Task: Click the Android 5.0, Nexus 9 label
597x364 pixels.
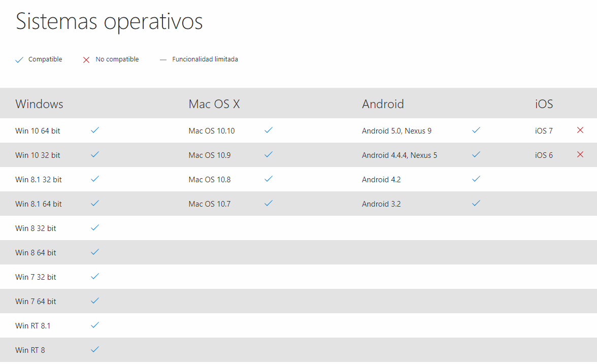Action: [x=397, y=131]
